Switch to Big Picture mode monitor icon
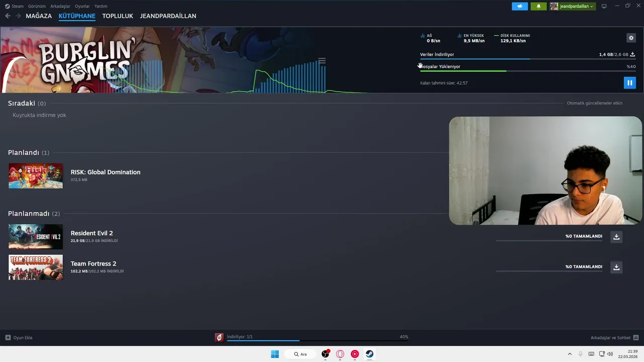The image size is (644, 362). point(604,6)
